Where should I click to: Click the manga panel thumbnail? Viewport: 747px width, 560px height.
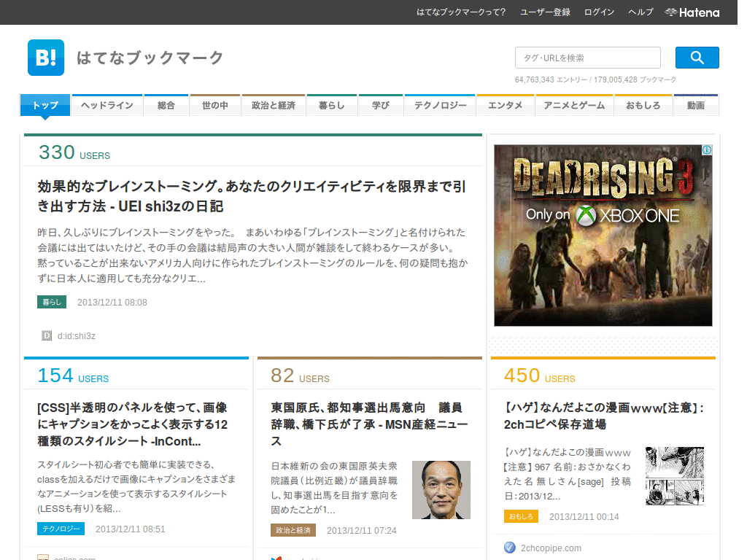[675, 475]
